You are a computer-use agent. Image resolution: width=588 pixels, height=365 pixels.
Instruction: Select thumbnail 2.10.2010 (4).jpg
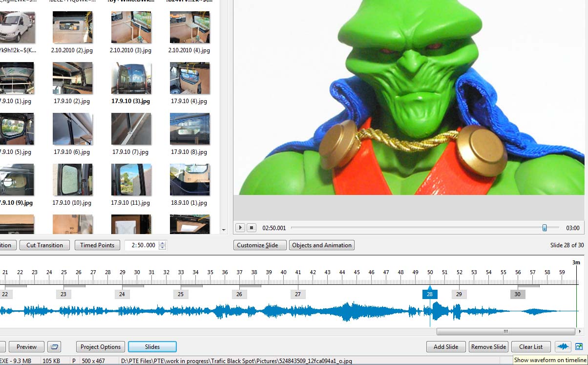tap(189, 27)
